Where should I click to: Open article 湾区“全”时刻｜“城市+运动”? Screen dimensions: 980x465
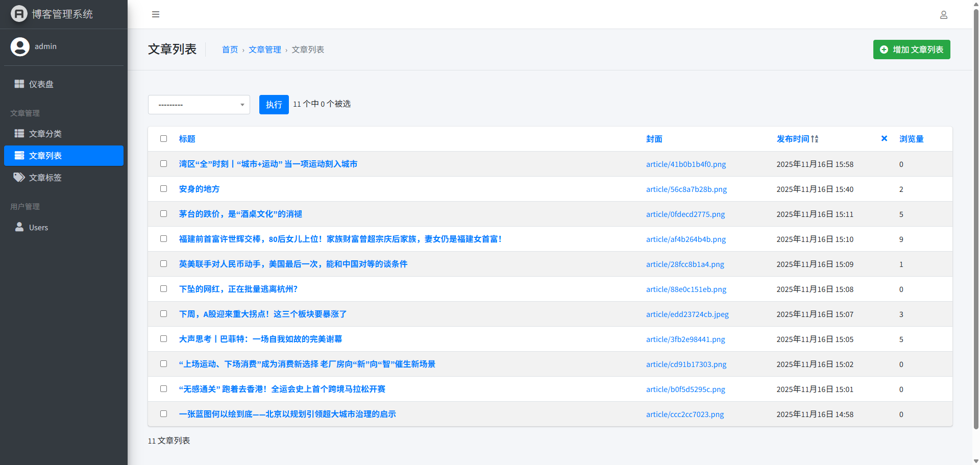(x=268, y=164)
